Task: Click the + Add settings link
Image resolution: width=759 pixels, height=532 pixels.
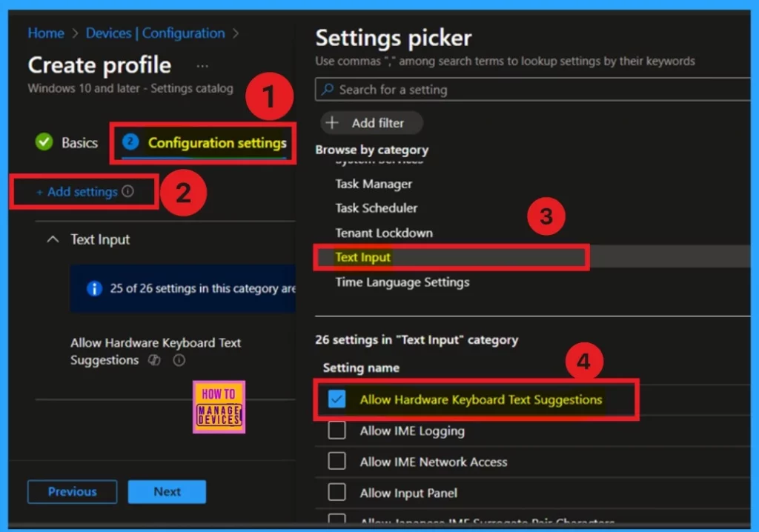Action: pos(77,192)
